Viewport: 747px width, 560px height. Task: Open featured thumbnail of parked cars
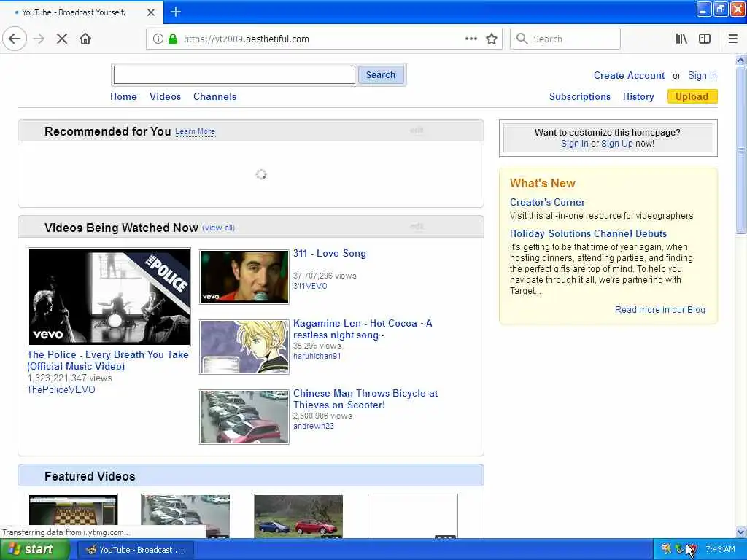pyautogui.click(x=186, y=516)
